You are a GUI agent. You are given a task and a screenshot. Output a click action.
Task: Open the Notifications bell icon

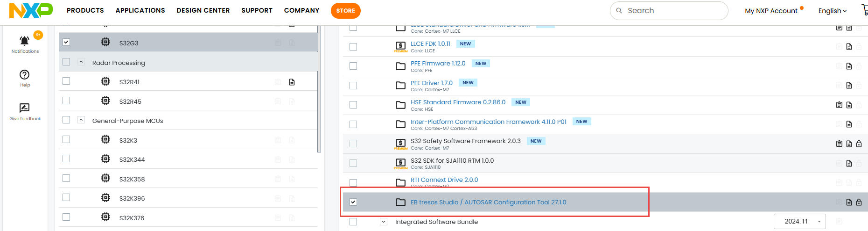click(x=25, y=41)
